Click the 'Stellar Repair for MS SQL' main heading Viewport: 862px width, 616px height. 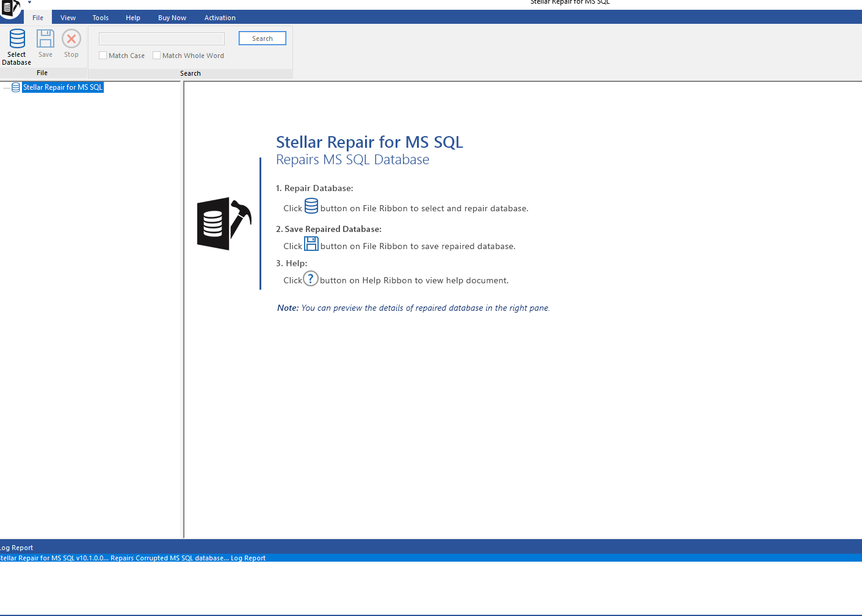[369, 142]
